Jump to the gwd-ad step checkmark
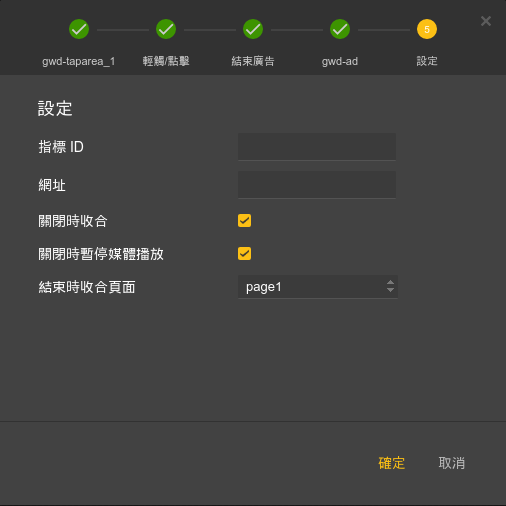 coord(340,29)
